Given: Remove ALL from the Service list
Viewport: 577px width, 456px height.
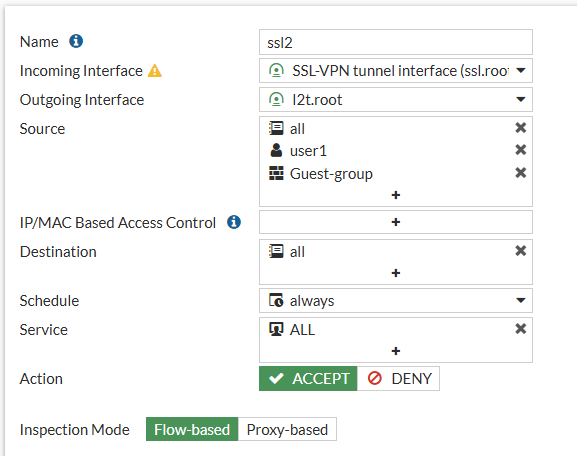Looking at the screenshot, I should pyautogui.click(x=520, y=329).
